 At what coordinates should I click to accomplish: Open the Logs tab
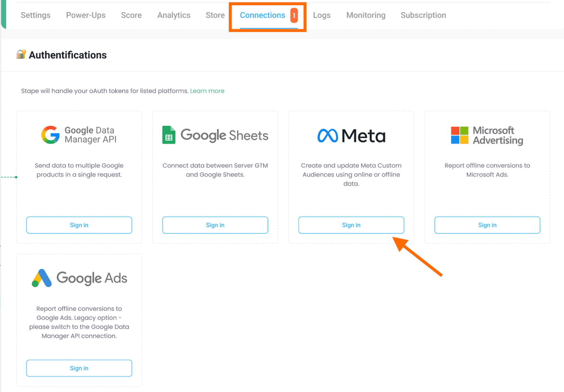pyautogui.click(x=322, y=15)
